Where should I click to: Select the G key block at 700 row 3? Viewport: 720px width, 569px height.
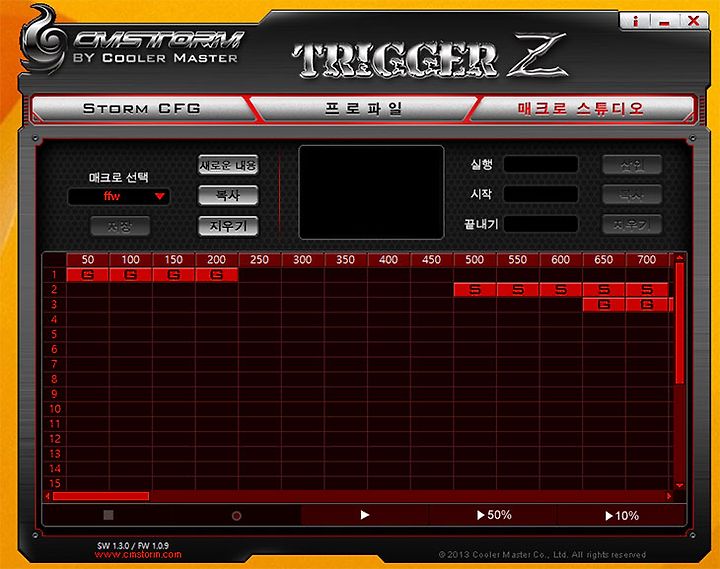pyautogui.click(x=647, y=304)
